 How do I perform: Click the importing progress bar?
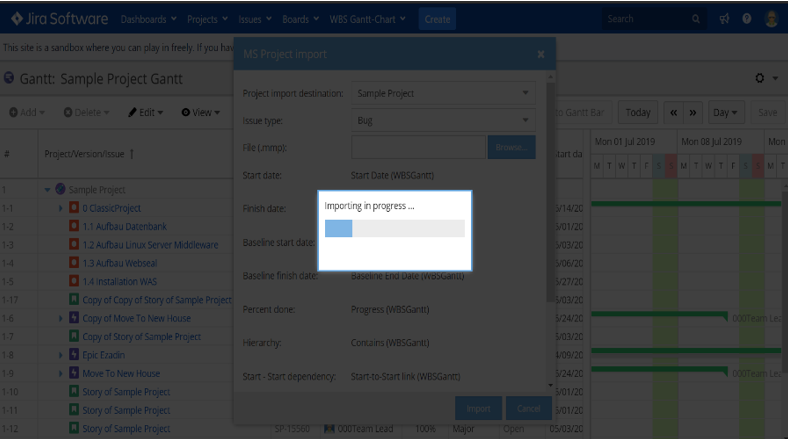395,229
